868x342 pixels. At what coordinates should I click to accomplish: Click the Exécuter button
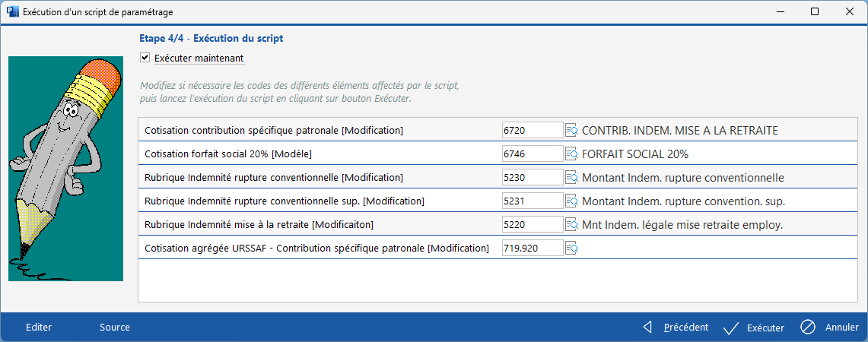pos(754,328)
